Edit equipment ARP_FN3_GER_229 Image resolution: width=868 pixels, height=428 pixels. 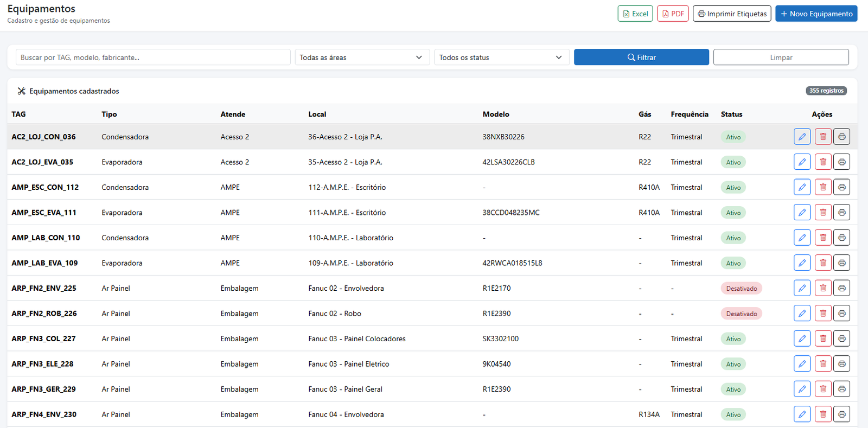[x=802, y=389]
